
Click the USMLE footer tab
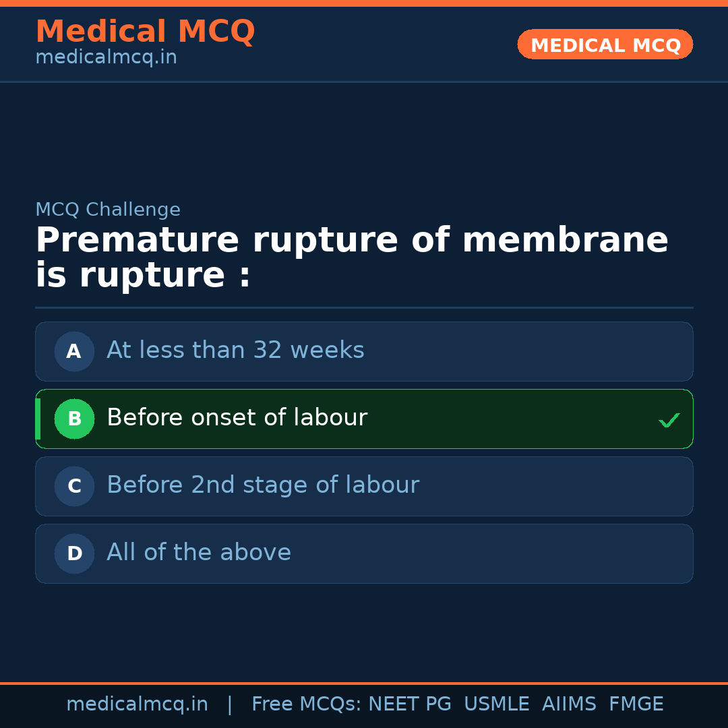pyautogui.click(x=497, y=704)
